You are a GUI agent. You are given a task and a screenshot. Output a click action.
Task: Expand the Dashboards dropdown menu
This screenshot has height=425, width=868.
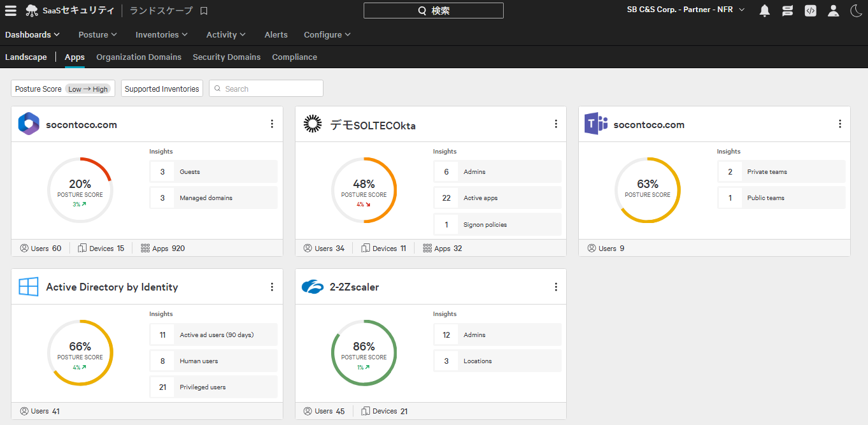pyautogui.click(x=32, y=34)
